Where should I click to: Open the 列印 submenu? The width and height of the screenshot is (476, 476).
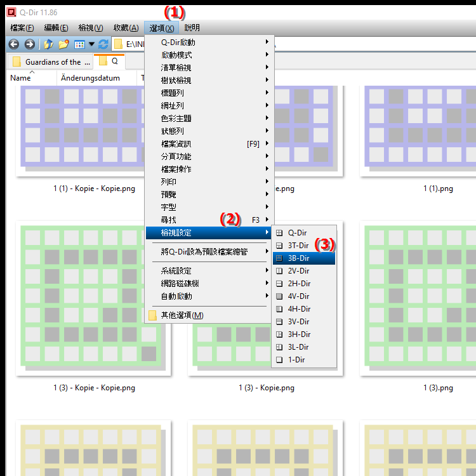pos(209,182)
